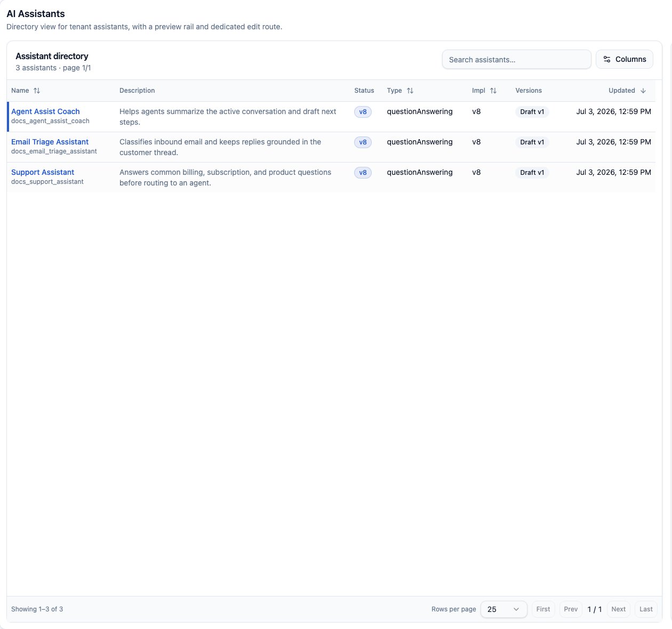Viewport: 672px width, 629px height.
Task: Click v8 status badge for Email Triage Assistant
Action: click(363, 142)
